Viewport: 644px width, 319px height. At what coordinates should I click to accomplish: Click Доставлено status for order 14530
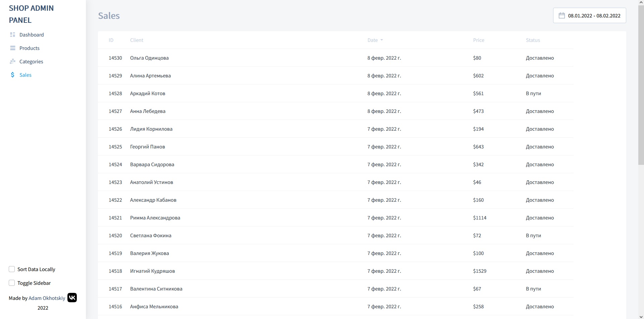(x=540, y=58)
